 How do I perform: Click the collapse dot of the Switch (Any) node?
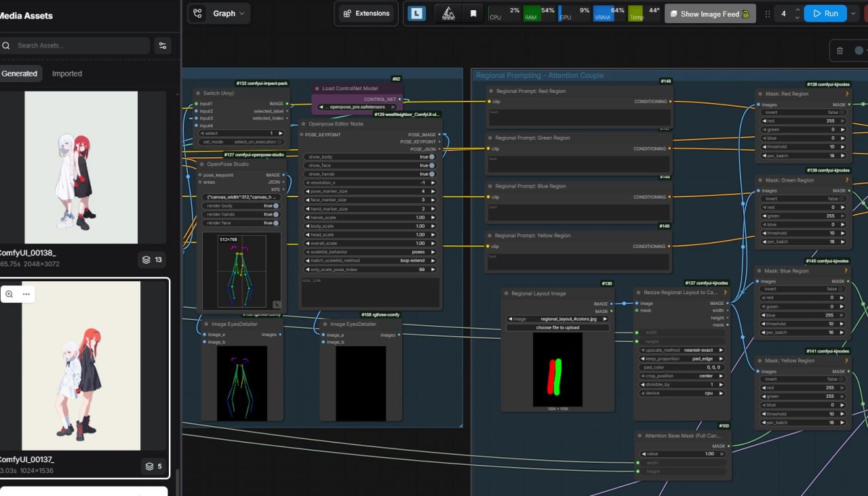coord(198,93)
